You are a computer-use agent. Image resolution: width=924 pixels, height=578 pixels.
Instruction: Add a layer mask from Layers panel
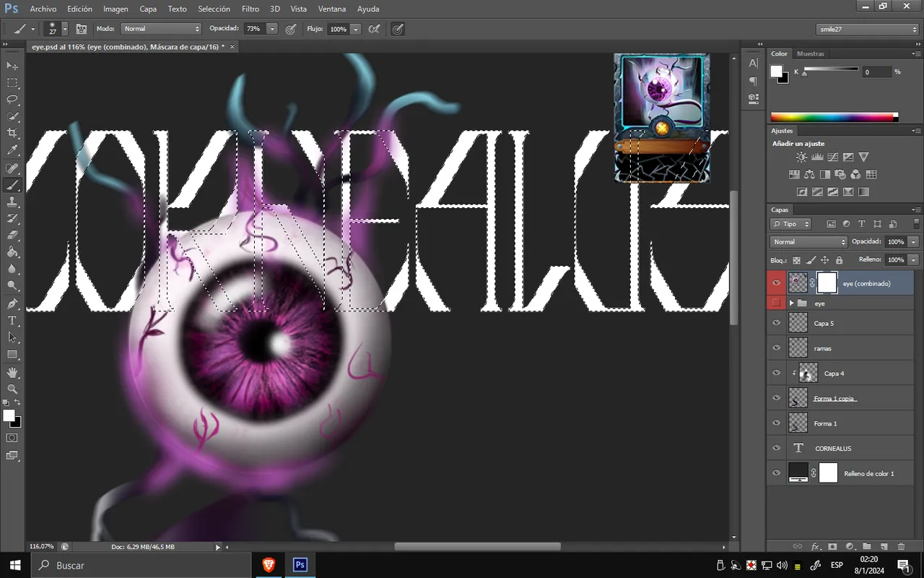[x=832, y=547]
